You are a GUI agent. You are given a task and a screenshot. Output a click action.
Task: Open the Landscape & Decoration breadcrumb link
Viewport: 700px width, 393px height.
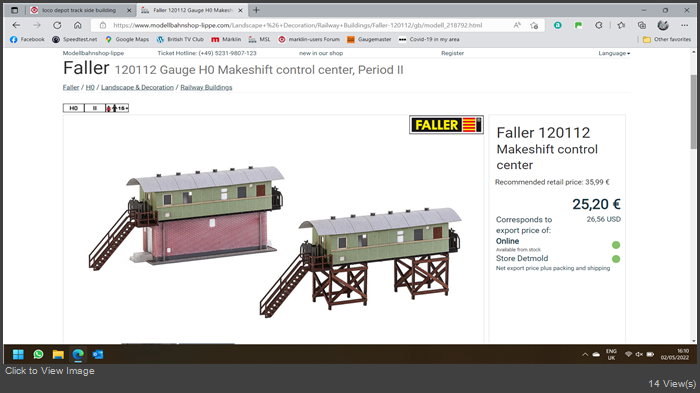[x=137, y=88]
